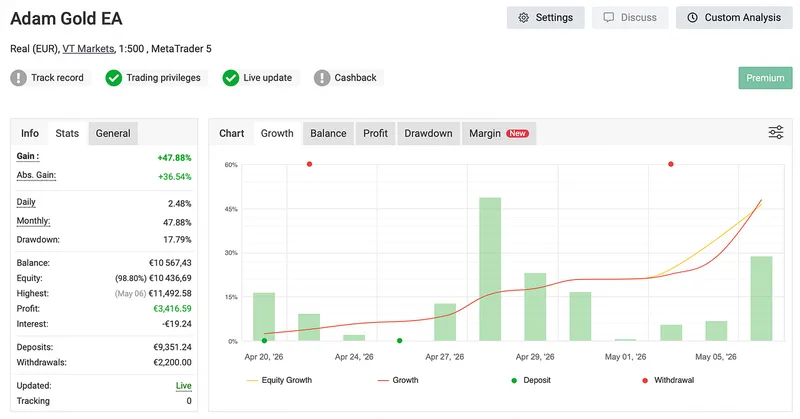Click the €10 436,69 equity value
This screenshot has width=800, height=419.
[x=170, y=278]
